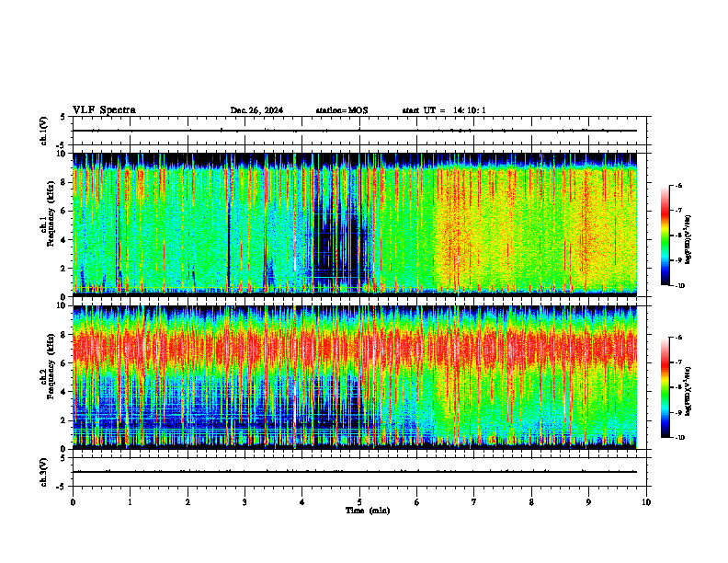Click the "5" tick label on time axis
This screenshot has width=728, height=563.
click(359, 502)
